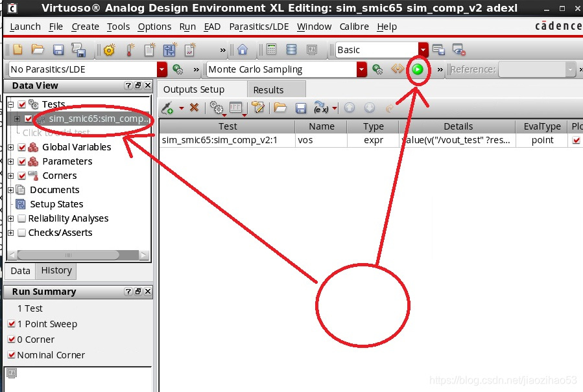Toggle the Corners checkbox

tap(21, 176)
